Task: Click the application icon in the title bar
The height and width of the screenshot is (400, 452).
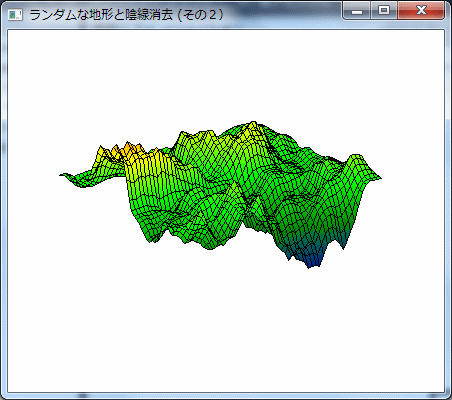Action: click(x=15, y=15)
